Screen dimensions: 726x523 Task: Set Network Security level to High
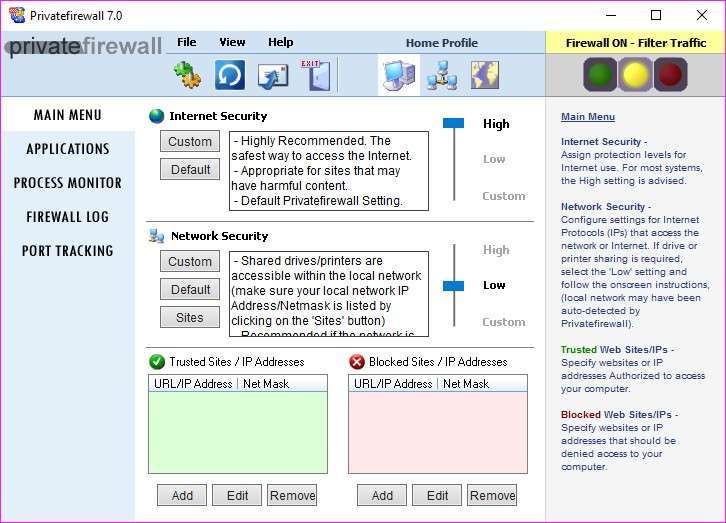496,250
